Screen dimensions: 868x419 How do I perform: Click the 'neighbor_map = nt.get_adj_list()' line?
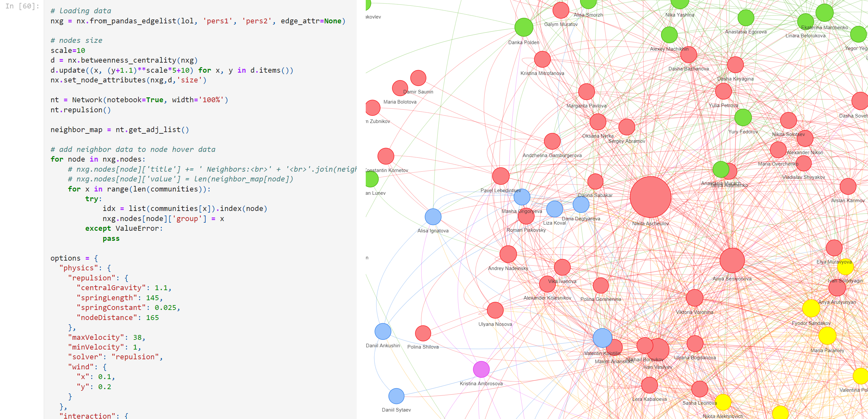120,129
